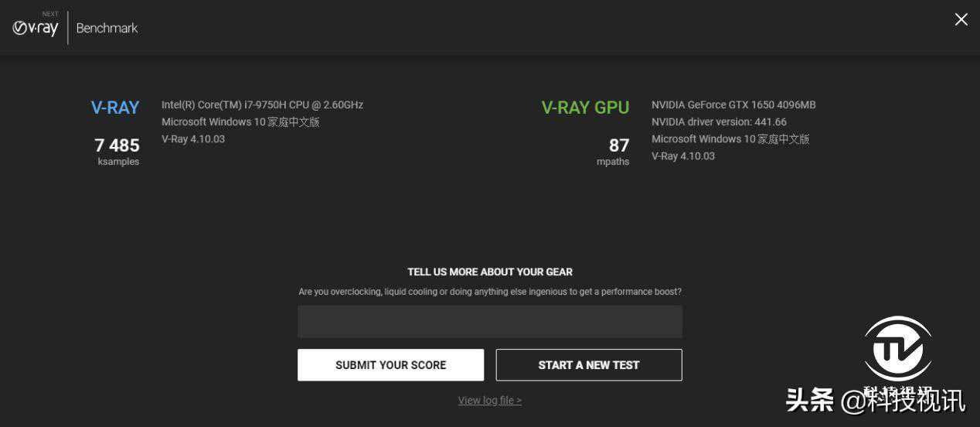Viewport: 980px width, 427px height.
Task: Click the GPU-side Microsoft Windows 10 line
Action: pyautogui.click(x=730, y=139)
